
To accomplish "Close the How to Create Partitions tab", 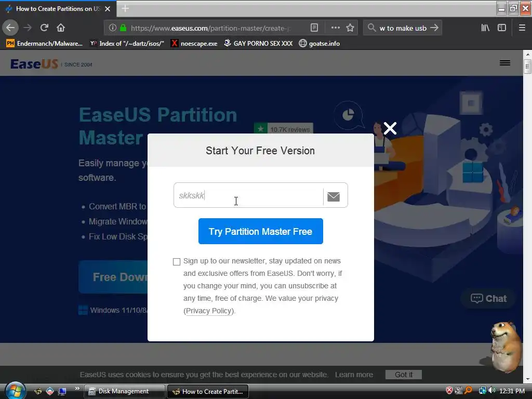I will point(108,9).
